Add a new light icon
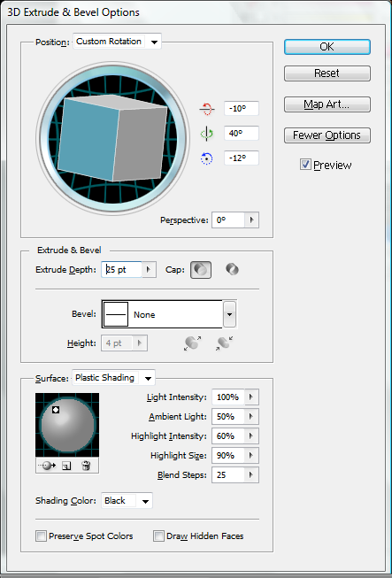The height and width of the screenshot is (578, 392). click(66, 466)
